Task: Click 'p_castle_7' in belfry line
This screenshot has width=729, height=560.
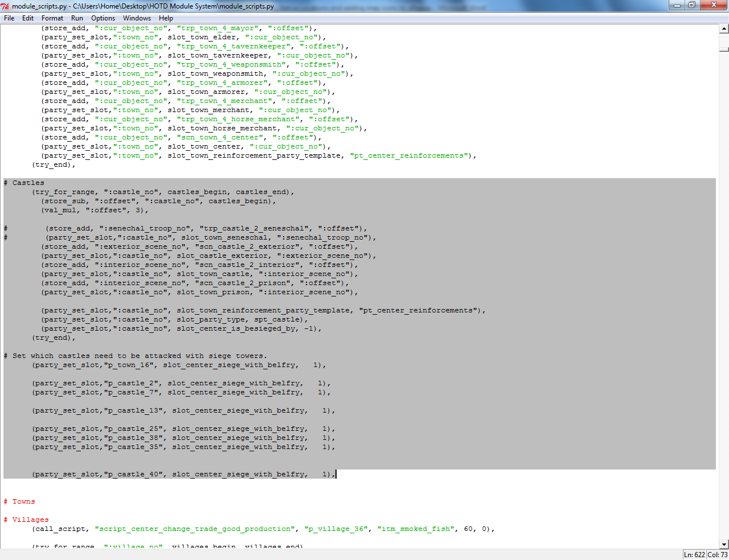Action: click(131, 392)
